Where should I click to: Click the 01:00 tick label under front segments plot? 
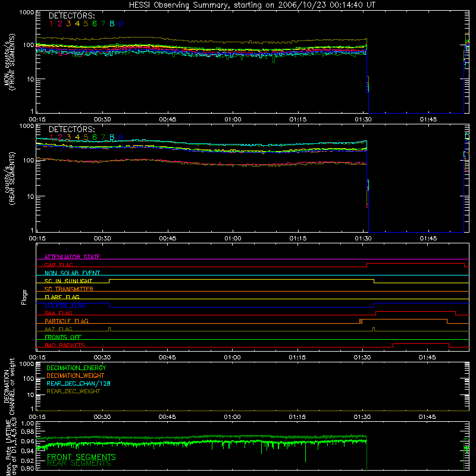click(x=233, y=120)
